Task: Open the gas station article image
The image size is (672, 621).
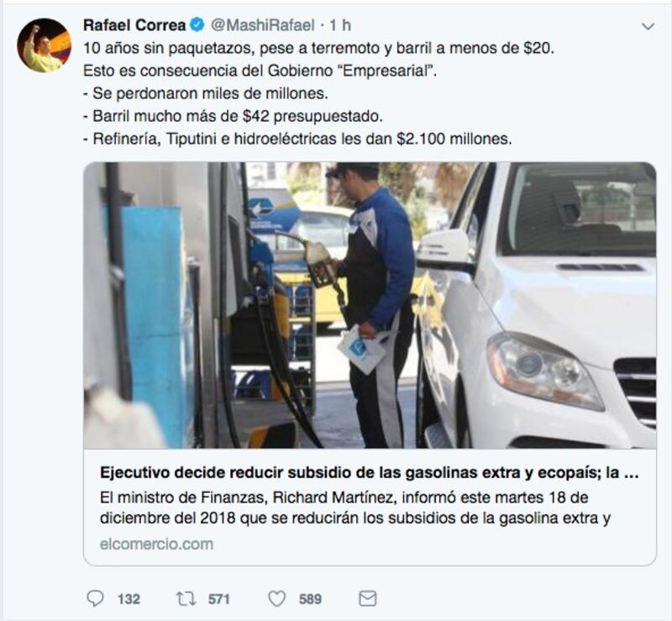Action: pyautogui.click(x=370, y=305)
